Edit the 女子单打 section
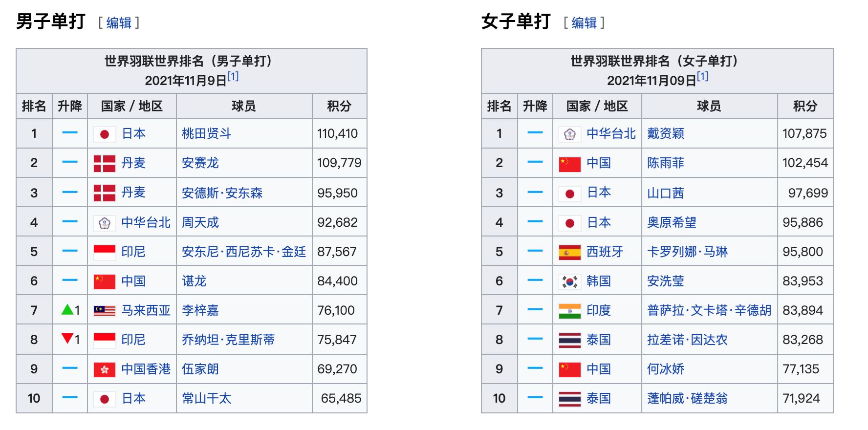The image size is (868, 430). [584, 23]
